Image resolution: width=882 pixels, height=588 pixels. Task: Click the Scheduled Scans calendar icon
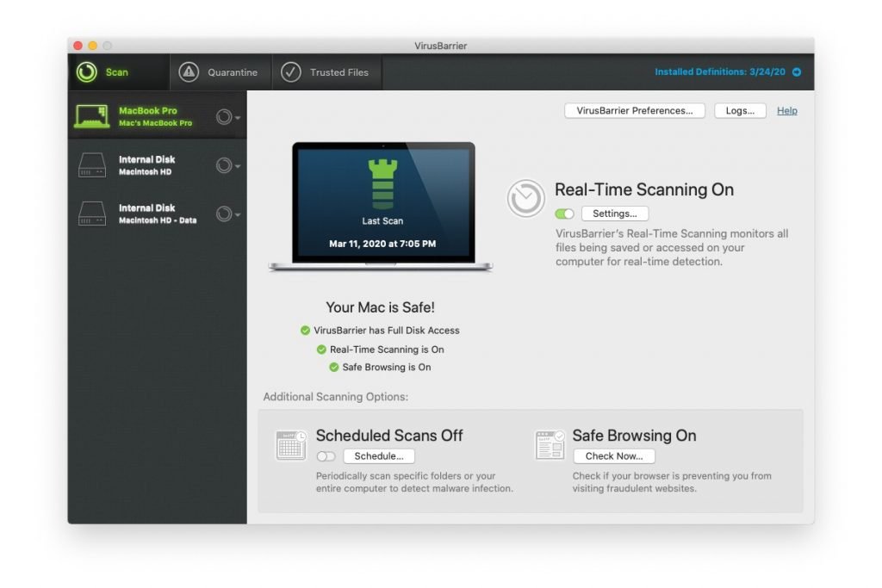290,444
